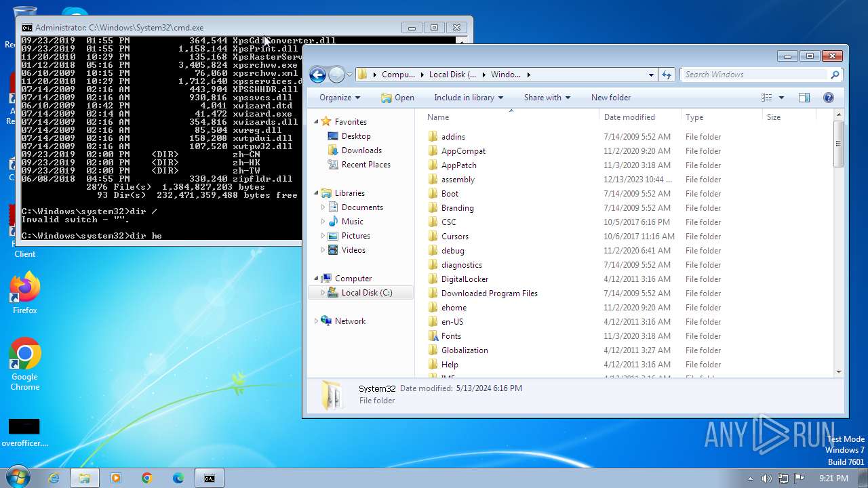The width and height of the screenshot is (868, 488).
Task: Click the volume speaker tray icon
Action: tap(766, 479)
